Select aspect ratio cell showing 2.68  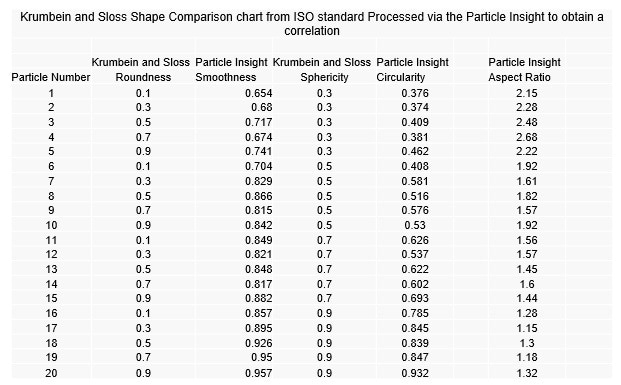(x=527, y=137)
